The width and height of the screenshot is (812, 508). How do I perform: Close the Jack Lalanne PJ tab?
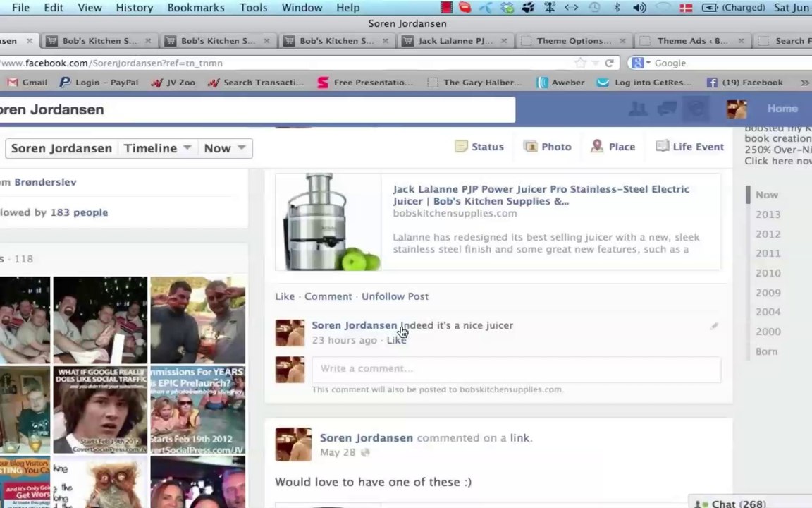coord(503,40)
